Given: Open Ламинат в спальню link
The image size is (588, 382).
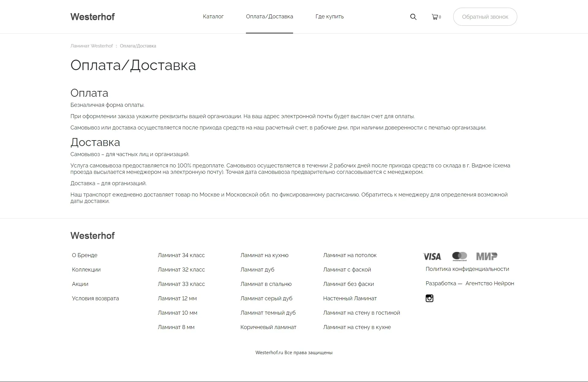Looking at the screenshot, I should click(x=266, y=284).
